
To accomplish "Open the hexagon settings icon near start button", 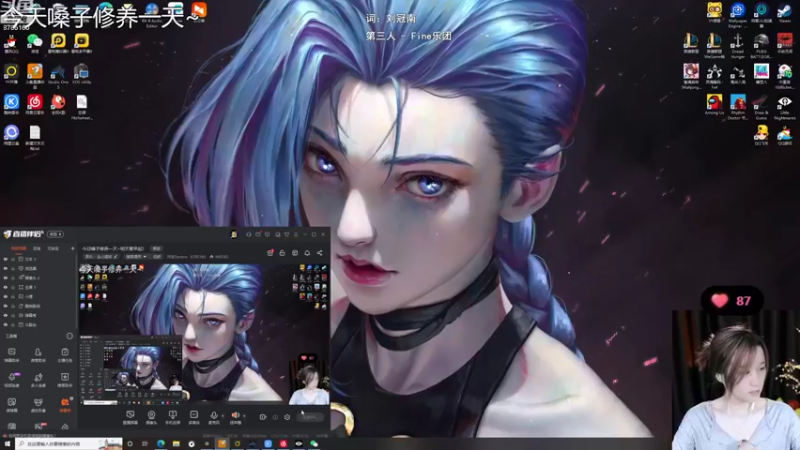I will pos(287,417).
